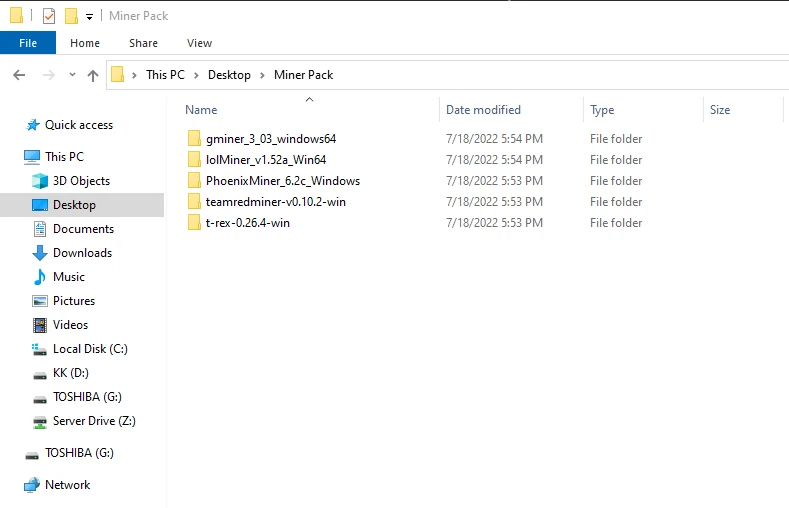The image size is (789, 508).
Task: Select Local Disk (C:) drive
Action: [x=89, y=349]
